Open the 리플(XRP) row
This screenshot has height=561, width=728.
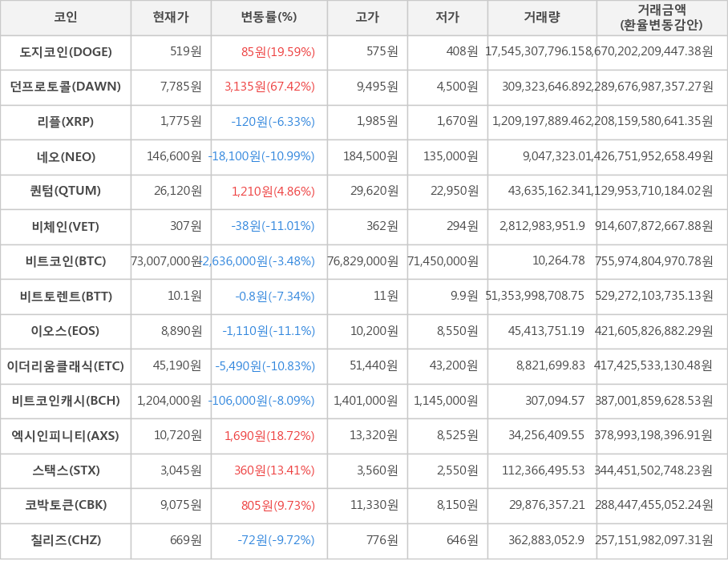[x=66, y=122]
